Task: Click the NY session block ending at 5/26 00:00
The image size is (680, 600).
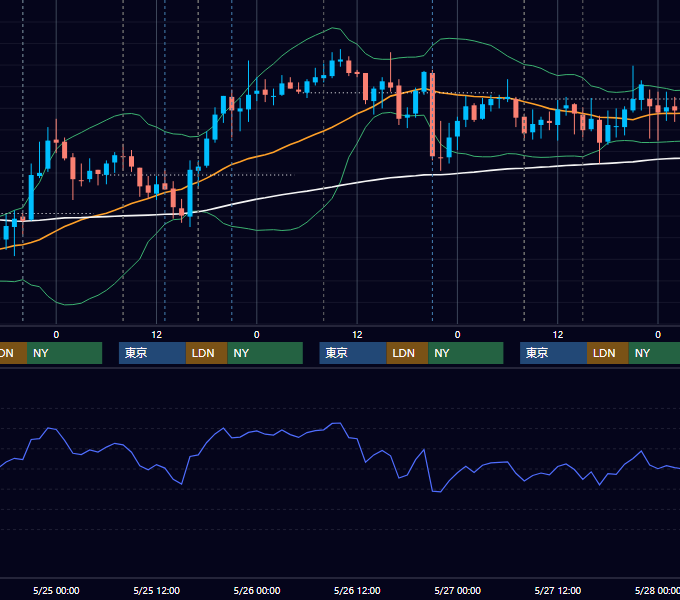Action: (265, 353)
